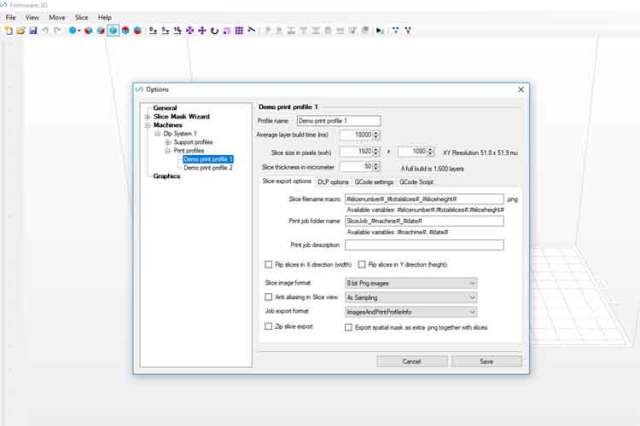Toggle Anti aliasing in Slice view
640x426 pixels.
click(x=267, y=297)
